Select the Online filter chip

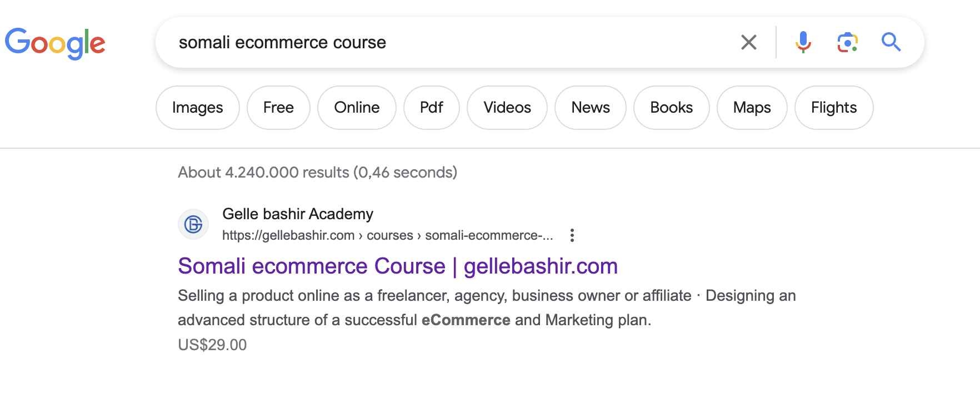coord(357,108)
